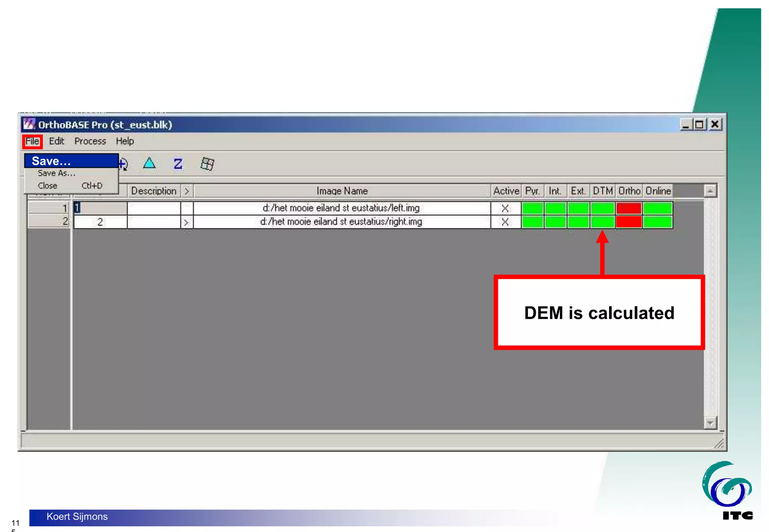Close the OrthoBASE Pro window
The height and width of the screenshot is (532, 769).
(x=715, y=124)
